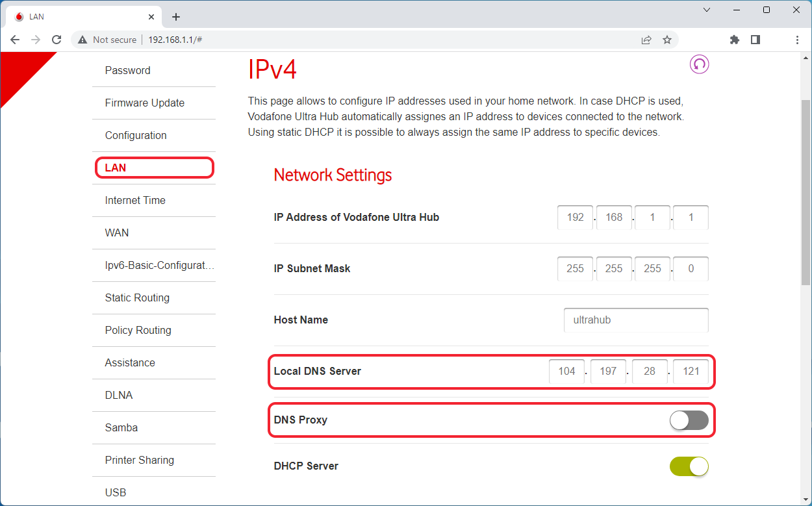Toggle the DNS Proxy switch
The image size is (812, 506).
pos(689,420)
